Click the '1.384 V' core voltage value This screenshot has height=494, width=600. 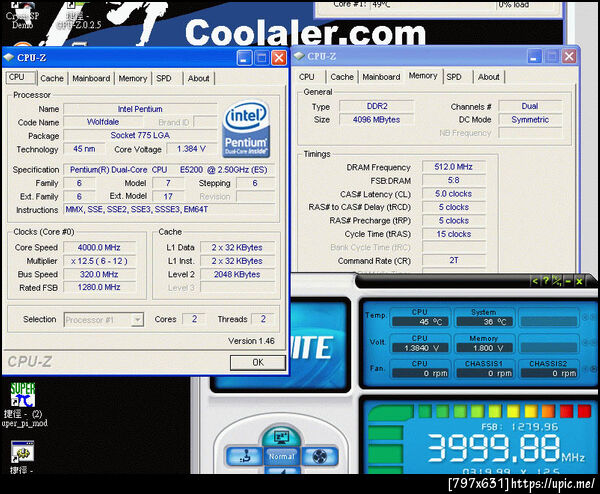click(x=191, y=149)
